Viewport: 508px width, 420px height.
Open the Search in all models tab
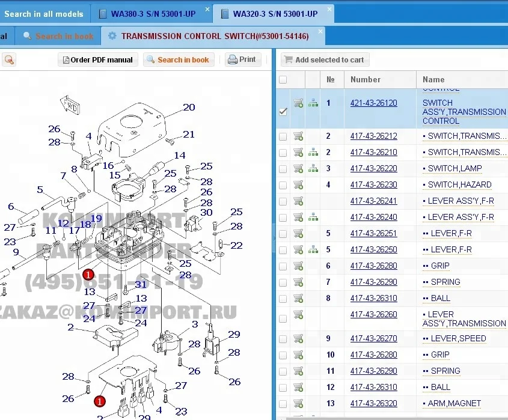pyautogui.click(x=43, y=14)
